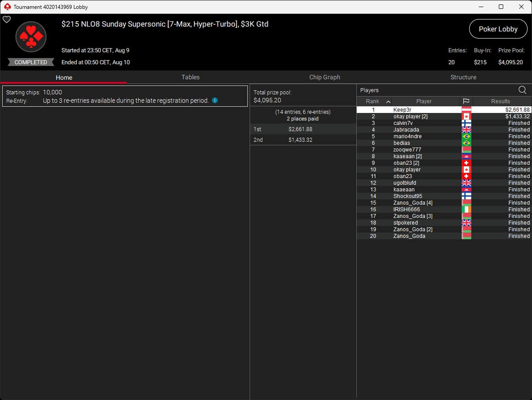Click the flag in Keep3r's row
Image resolution: width=532 pixels, height=400 pixels.
pyautogui.click(x=466, y=110)
